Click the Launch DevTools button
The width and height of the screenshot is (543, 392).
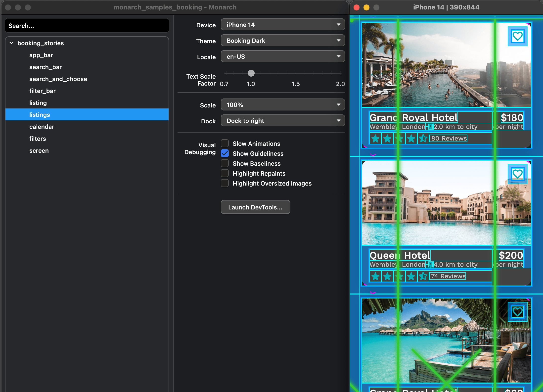click(255, 207)
